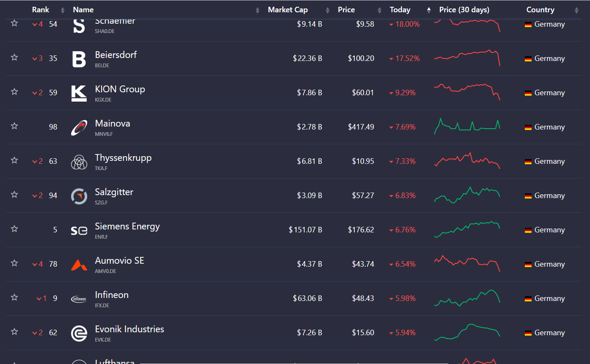This screenshot has width=590, height=364.
Task: Toggle sort arrows on Market Cap column
Action: click(x=328, y=10)
